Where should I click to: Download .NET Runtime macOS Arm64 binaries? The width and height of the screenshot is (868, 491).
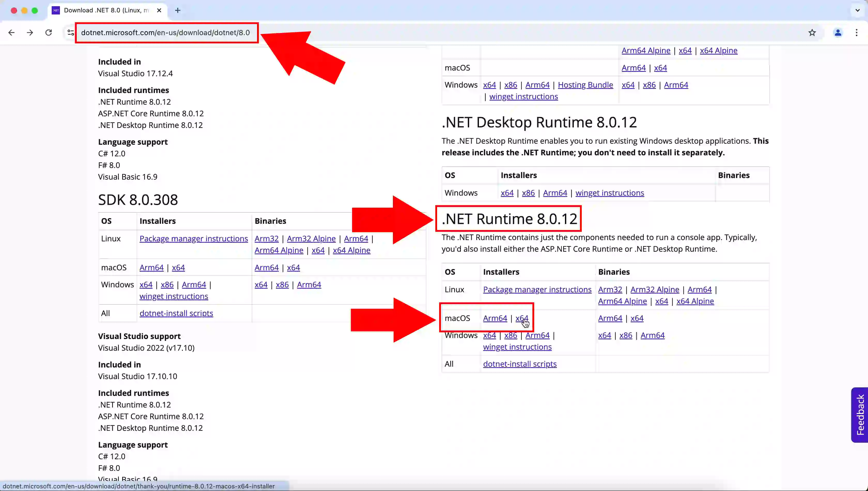pyautogui.click(x=610, y=318)
